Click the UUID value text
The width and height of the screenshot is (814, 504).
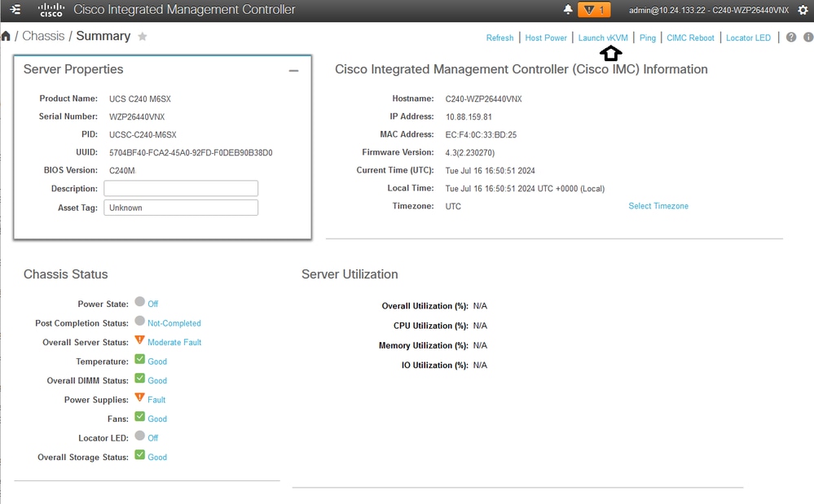pyautogui.click(x=191, y=152)
